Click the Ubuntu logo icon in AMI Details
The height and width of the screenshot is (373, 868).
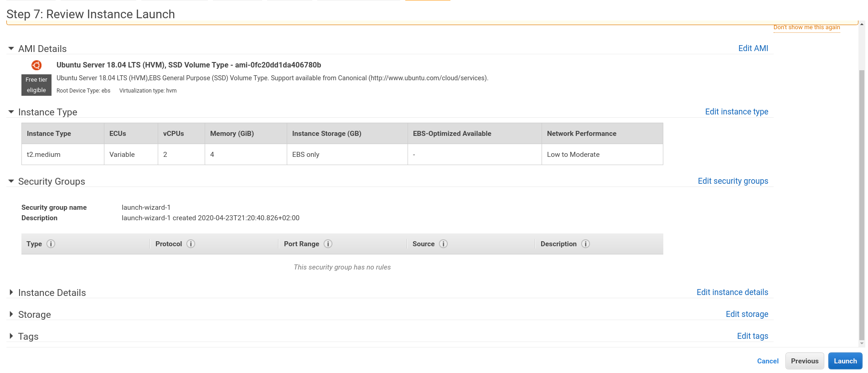pos(36,65)
